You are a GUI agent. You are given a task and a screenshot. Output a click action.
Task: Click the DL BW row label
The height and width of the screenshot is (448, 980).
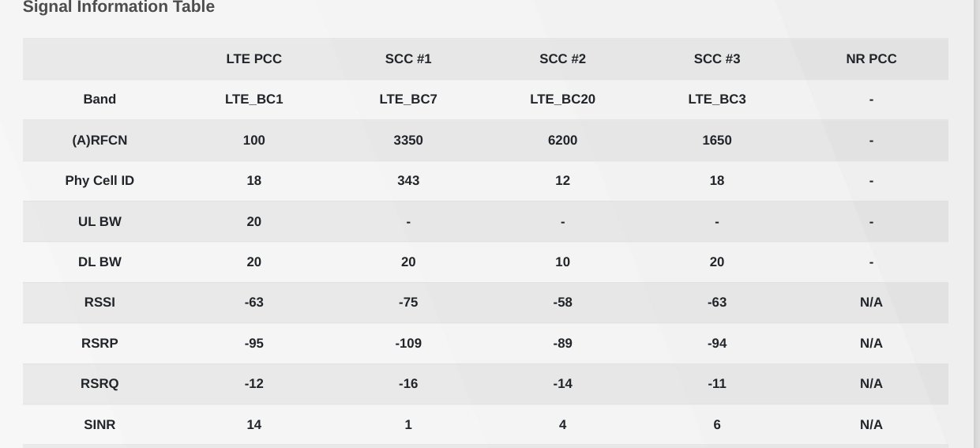100,262
